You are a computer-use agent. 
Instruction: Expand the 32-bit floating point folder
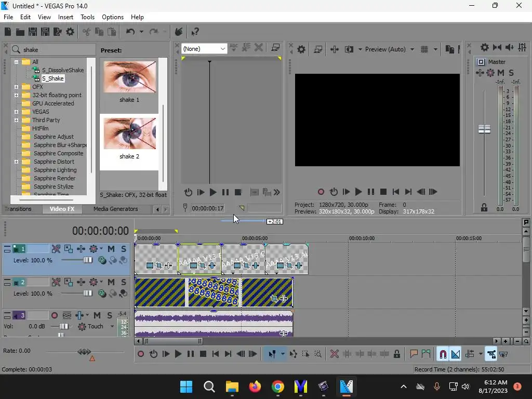(x=16, y=96)
